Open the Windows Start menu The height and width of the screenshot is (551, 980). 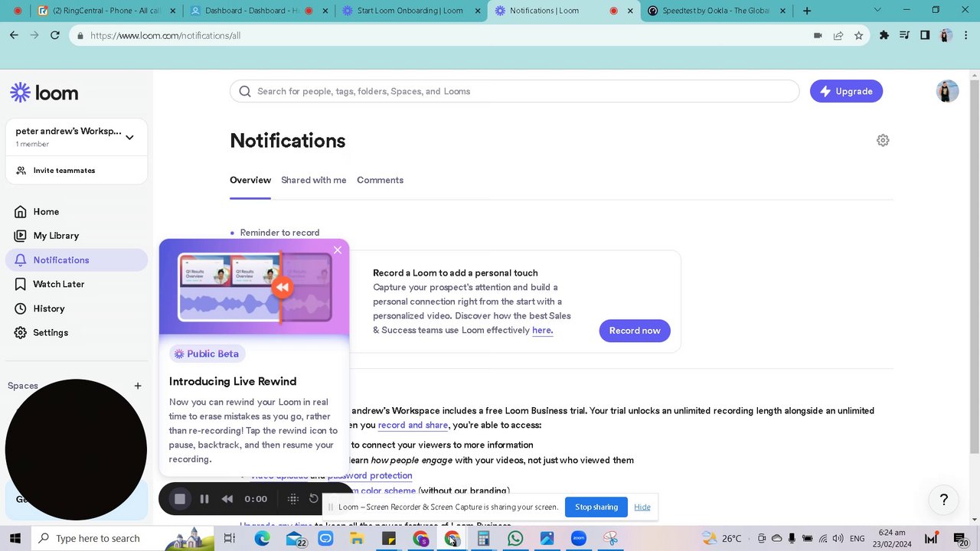(x=15, y=538)
